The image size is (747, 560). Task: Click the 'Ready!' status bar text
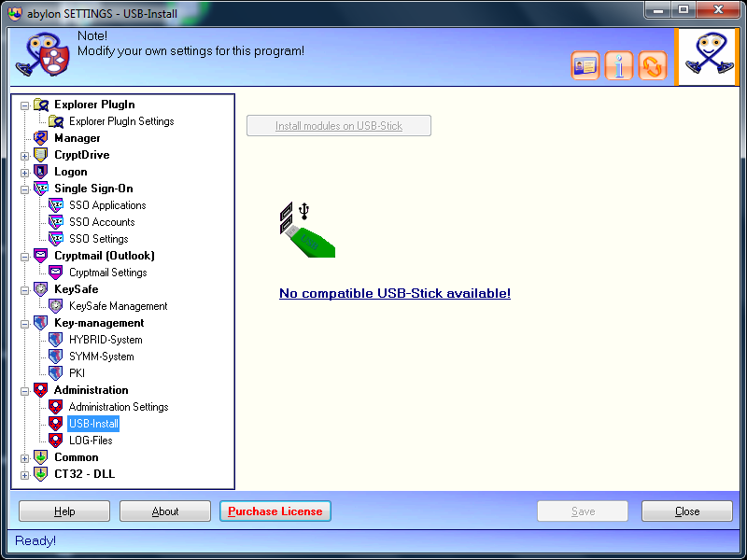[x=35, y=540]
